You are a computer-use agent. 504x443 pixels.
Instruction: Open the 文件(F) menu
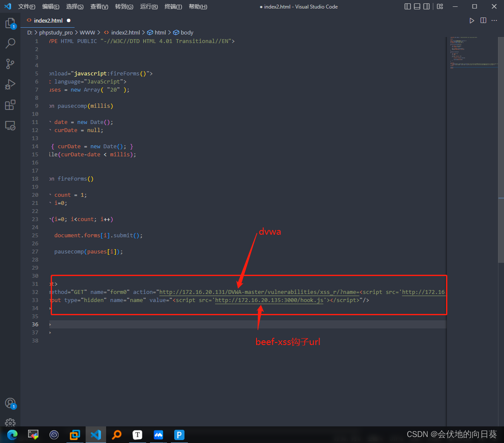pyautogui.click(x=27, y=6)
